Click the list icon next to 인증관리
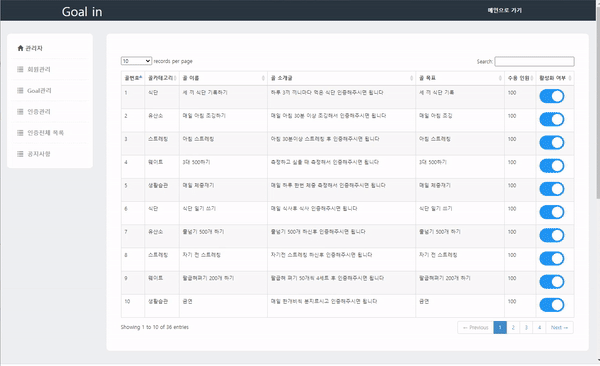 tap(20, 111)
